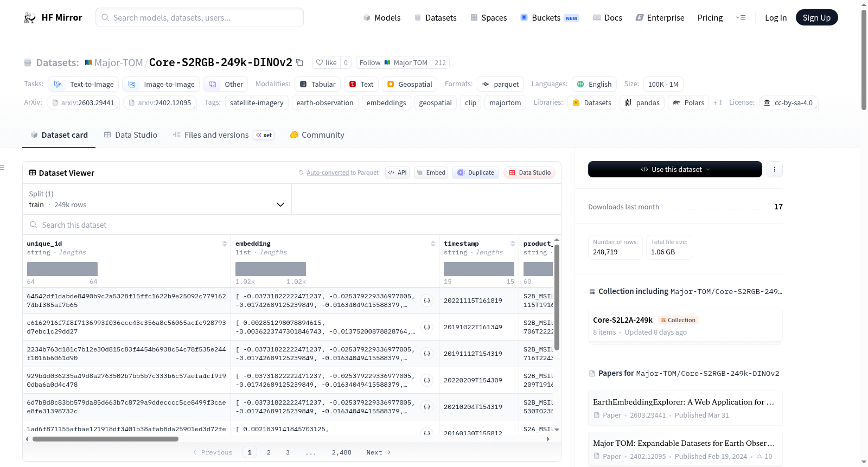This screenshot has height=467, width=868.
Task: Expand embedding cell in 20191112T154319 row
Action: [x=427, y=354]
